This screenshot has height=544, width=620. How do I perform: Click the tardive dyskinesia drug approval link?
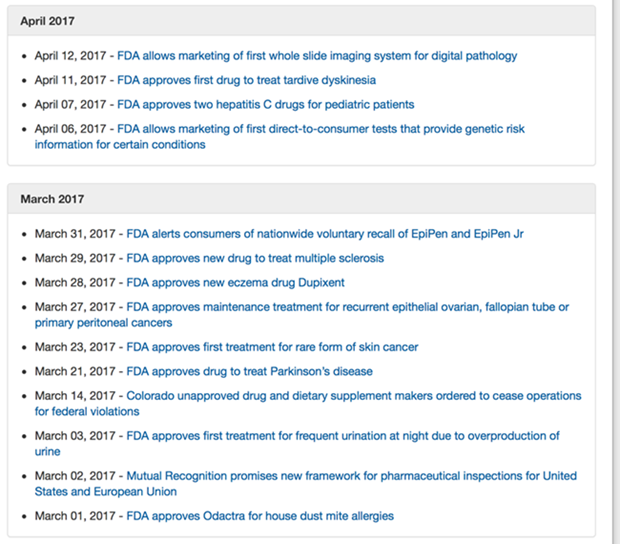click(246, 80)
